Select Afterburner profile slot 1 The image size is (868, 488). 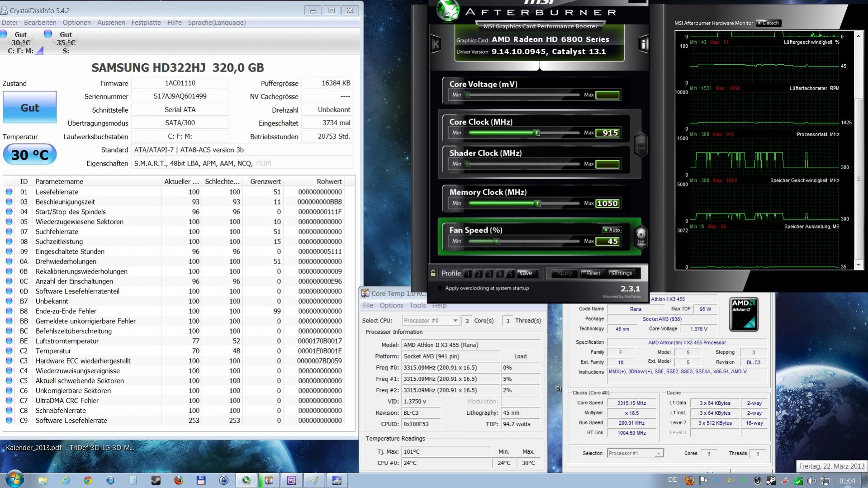click(x=468, y=274)
